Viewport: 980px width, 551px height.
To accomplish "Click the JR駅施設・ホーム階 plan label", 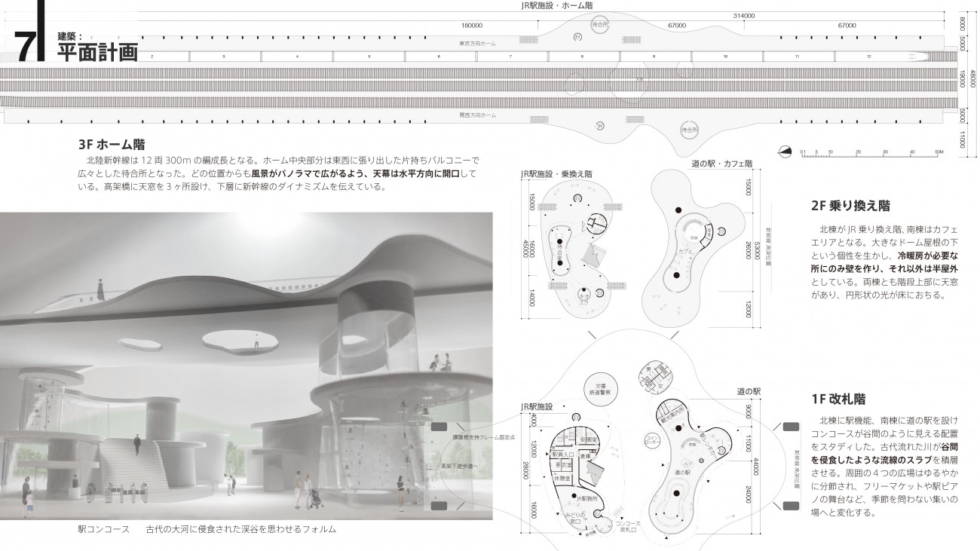I will pyautogui.click(x=556, y=5).
